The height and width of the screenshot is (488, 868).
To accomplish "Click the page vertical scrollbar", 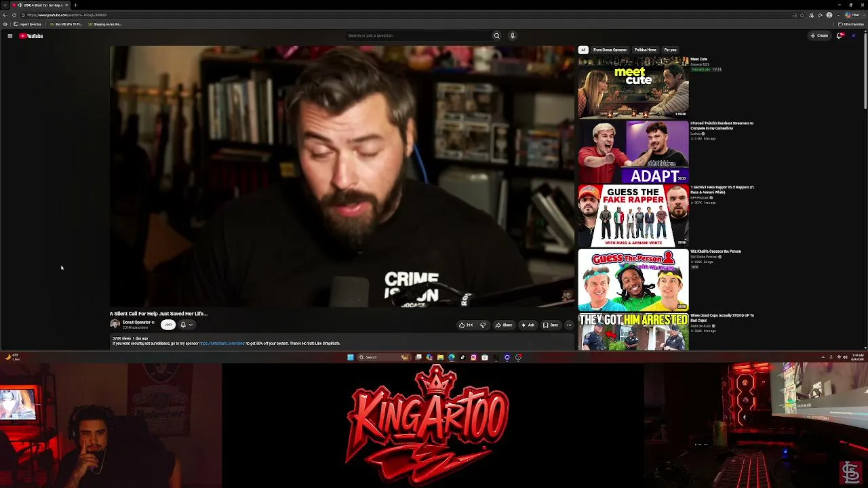I will pyautogui.click(x=865, y=71).
